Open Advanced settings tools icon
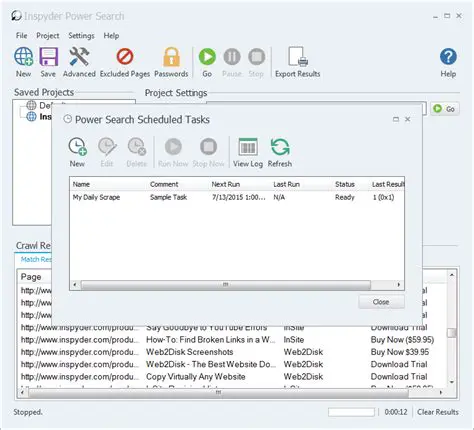This screenshot has height=430, width=474. point(79,56)
